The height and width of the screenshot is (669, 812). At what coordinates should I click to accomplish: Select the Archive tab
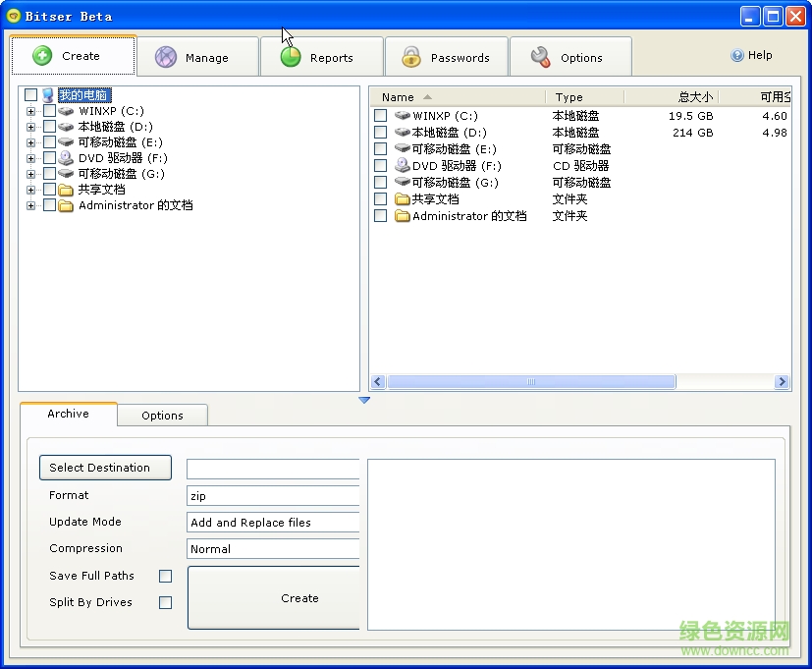pos(67,415)
